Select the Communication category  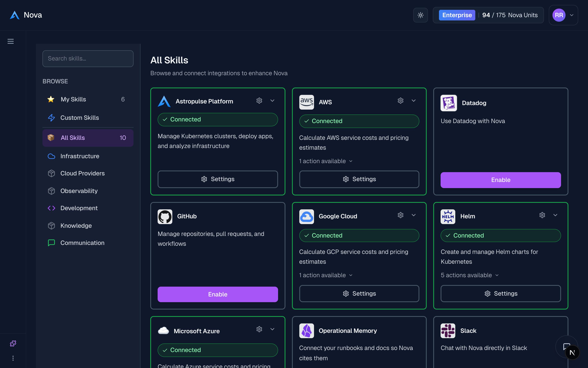point(88,243)
